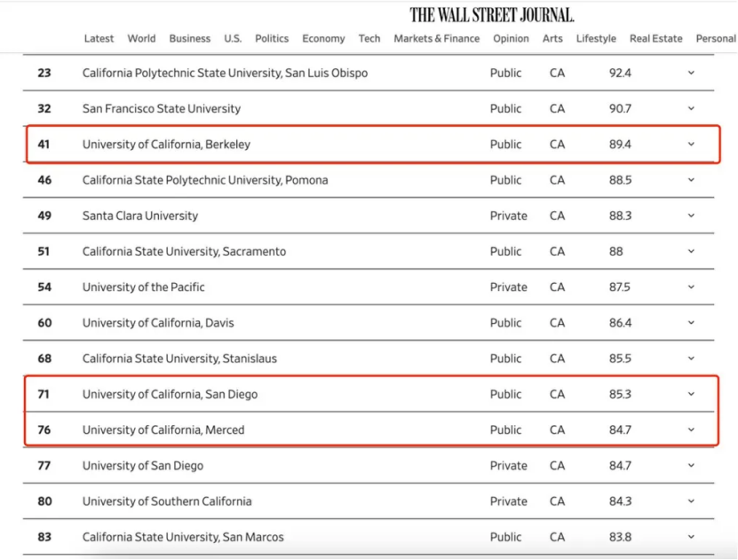Select Markets & Finance in navigation
This screenshot has height=560, width=738.
pos(436,38)
